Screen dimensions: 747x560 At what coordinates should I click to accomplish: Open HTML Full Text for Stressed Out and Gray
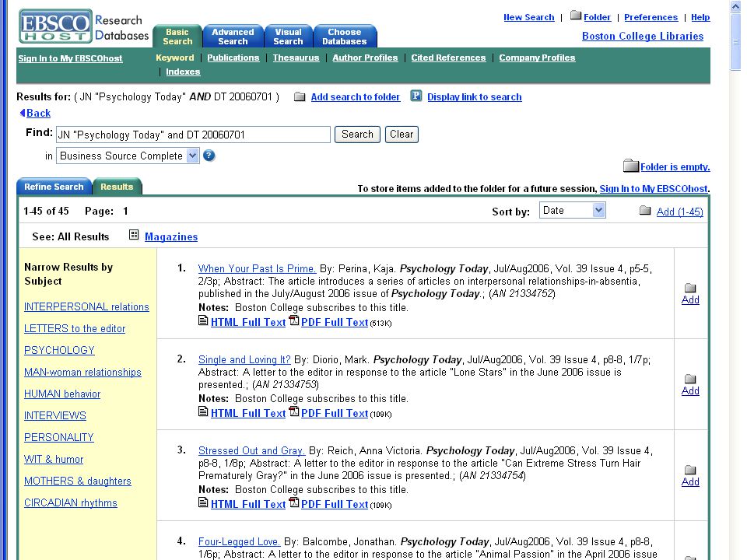[x=248, y=504]
